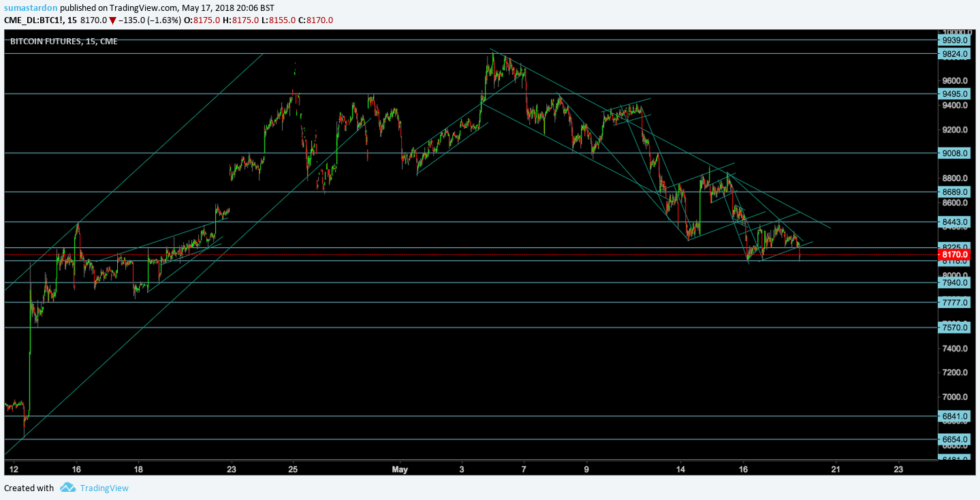Click the 9400.0 price axis tick
Image resolution: width=980 pixels, height=500 pixels.
pyautogui.click(x=955, y=106)
